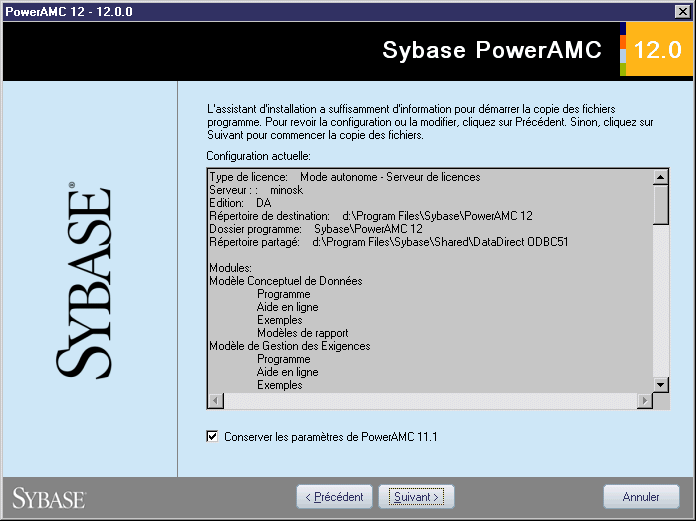Click the 'Edition: DA' line
This screenshot has width=696, height=521.
pos(240,203)
